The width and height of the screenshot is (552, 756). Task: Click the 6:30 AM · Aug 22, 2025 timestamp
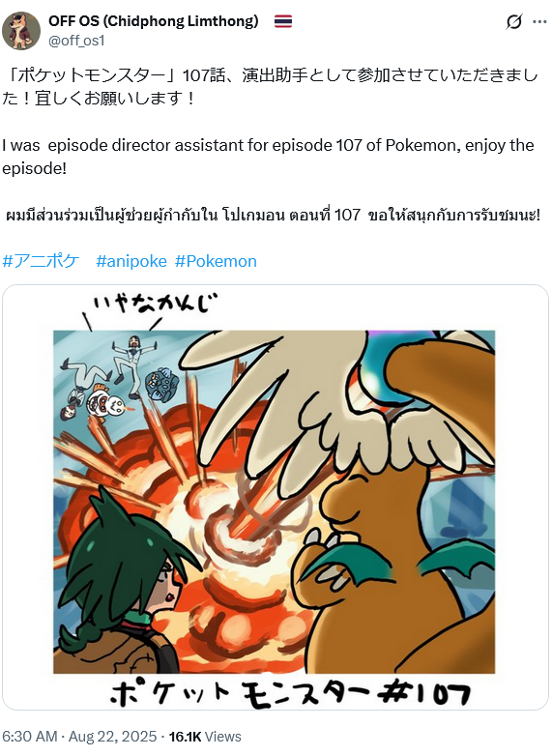tap(79, 737)
